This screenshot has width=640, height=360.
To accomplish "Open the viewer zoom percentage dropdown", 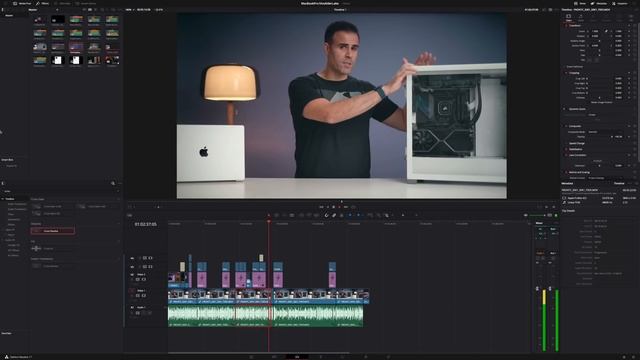I will [x=129, y=9].
